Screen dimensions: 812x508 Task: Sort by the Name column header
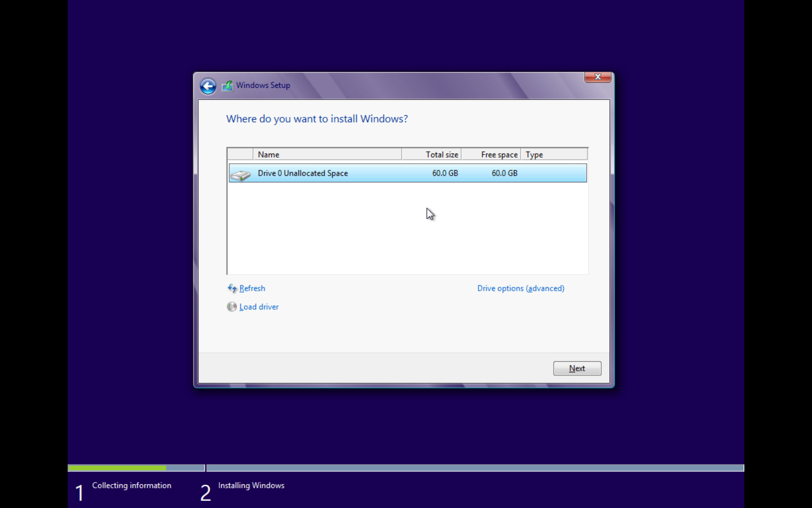coord(327,155)
